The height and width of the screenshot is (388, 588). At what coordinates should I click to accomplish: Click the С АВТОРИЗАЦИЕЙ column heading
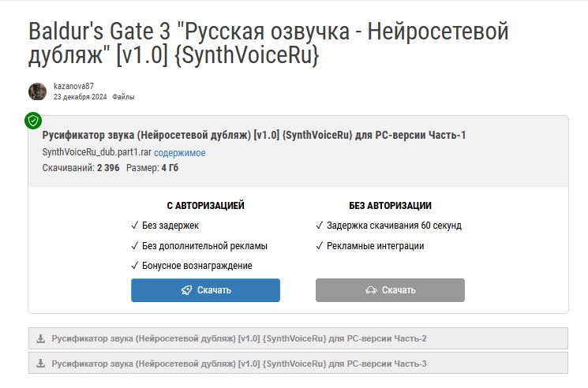[x=205, y=206]
